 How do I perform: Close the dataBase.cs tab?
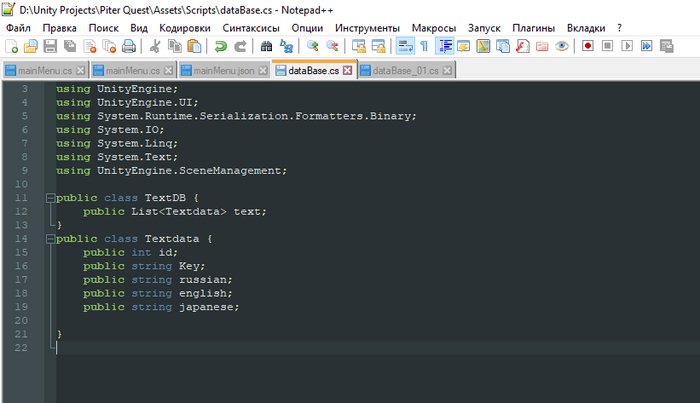click(347, 70)
